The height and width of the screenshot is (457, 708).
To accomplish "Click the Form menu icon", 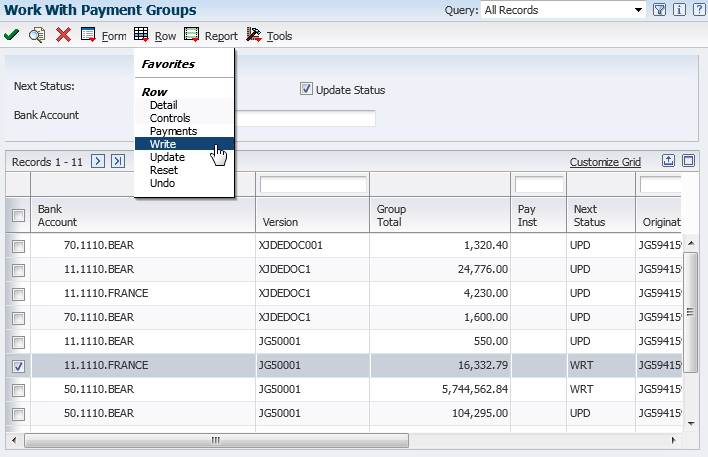I will [x=88, y=35].
